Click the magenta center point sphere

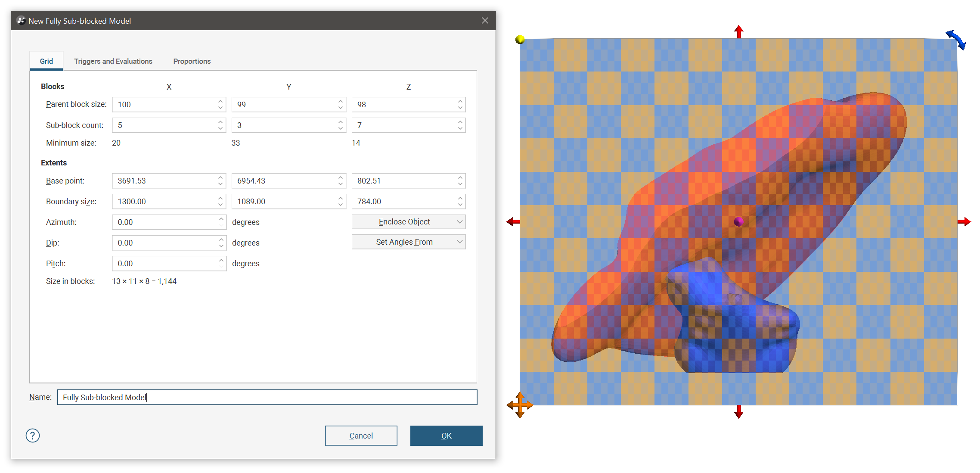[x=739, y=222]
